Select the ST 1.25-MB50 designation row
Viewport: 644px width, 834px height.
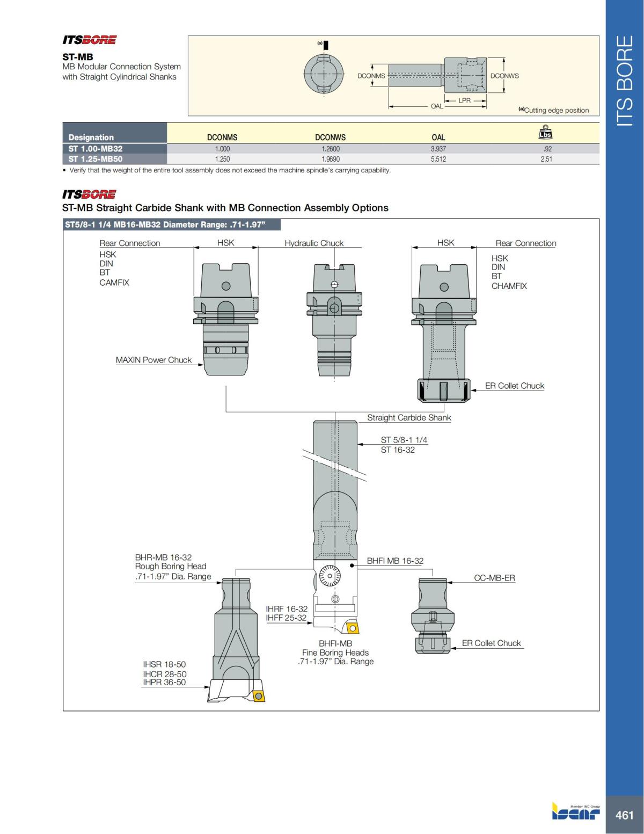pos(331,159)
